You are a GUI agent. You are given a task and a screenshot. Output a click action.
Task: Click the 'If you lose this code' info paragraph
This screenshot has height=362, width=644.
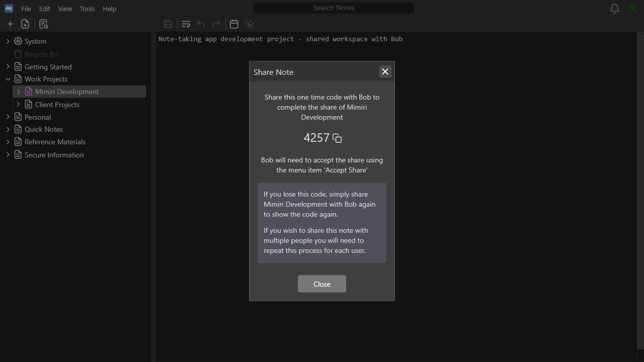coord(319,204)
